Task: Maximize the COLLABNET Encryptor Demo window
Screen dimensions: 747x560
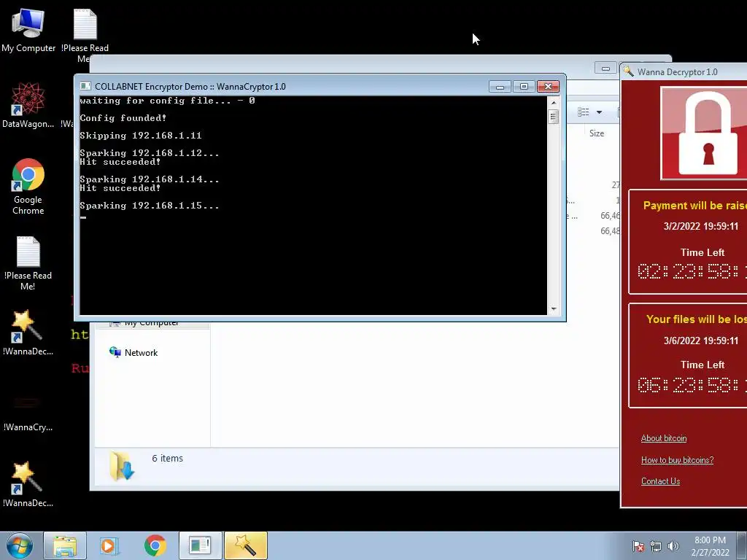Action: tap(524, 87)
